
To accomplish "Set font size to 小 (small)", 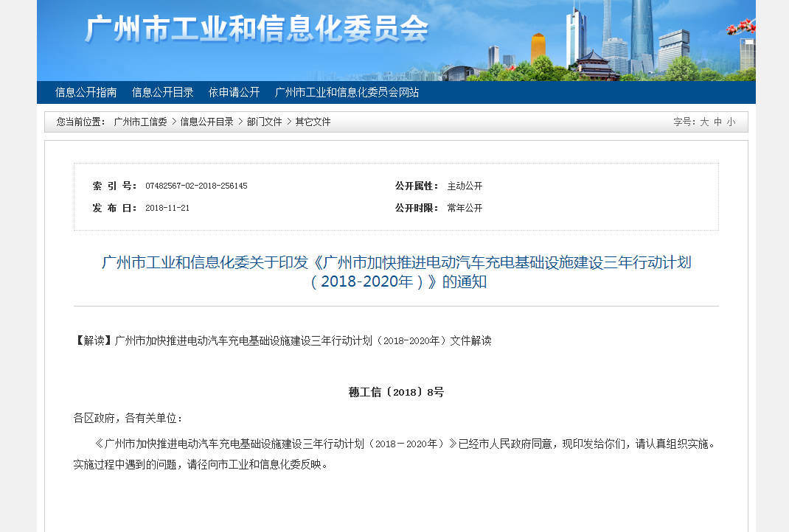I will 731,122.
